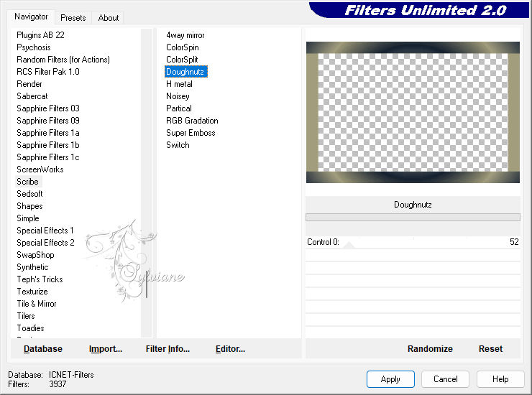This screenshot has height=395, width=532.
Task: Open the Help button
Action: 500,378
